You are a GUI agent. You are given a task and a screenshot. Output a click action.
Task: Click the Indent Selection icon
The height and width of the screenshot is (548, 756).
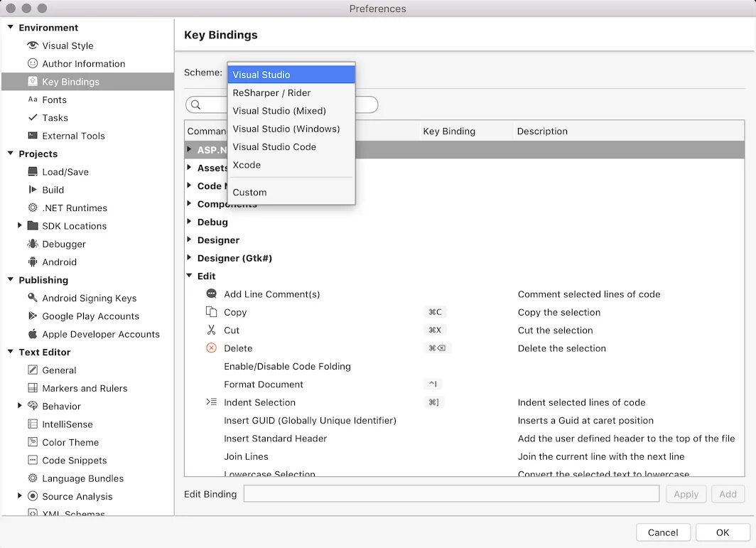tap(211, 402)
